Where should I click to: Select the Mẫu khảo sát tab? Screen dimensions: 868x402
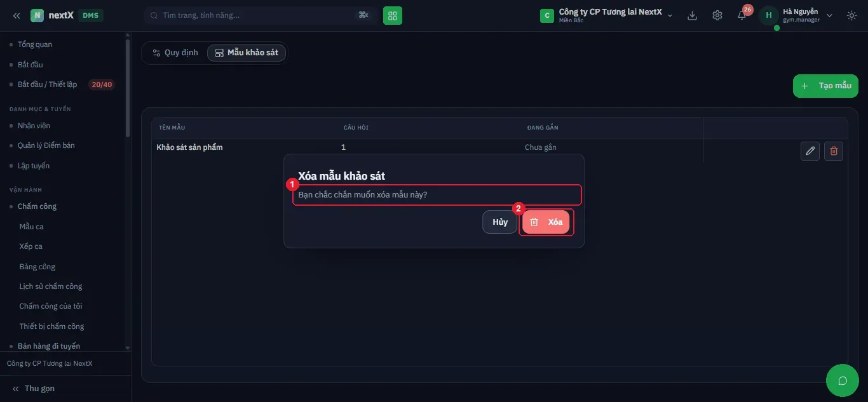pos(247,53)
